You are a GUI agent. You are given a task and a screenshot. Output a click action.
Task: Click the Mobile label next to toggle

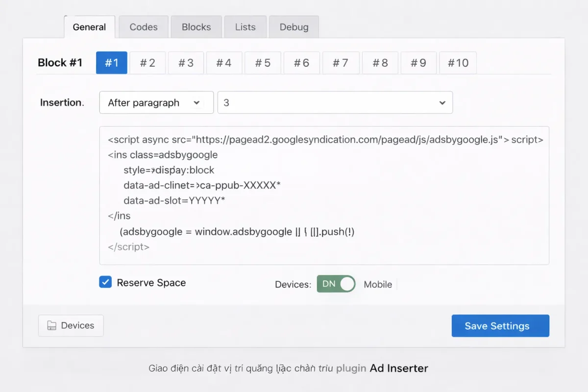point(378,285)
